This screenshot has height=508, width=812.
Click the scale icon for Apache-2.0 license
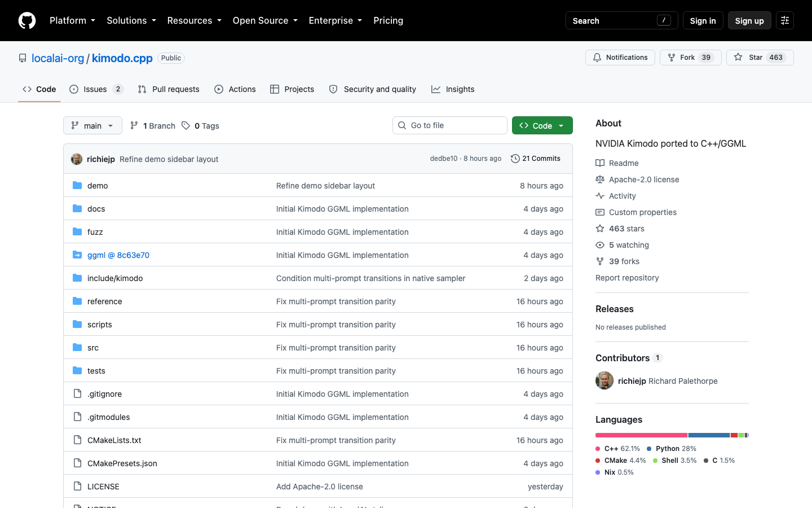tap(600, 179)
